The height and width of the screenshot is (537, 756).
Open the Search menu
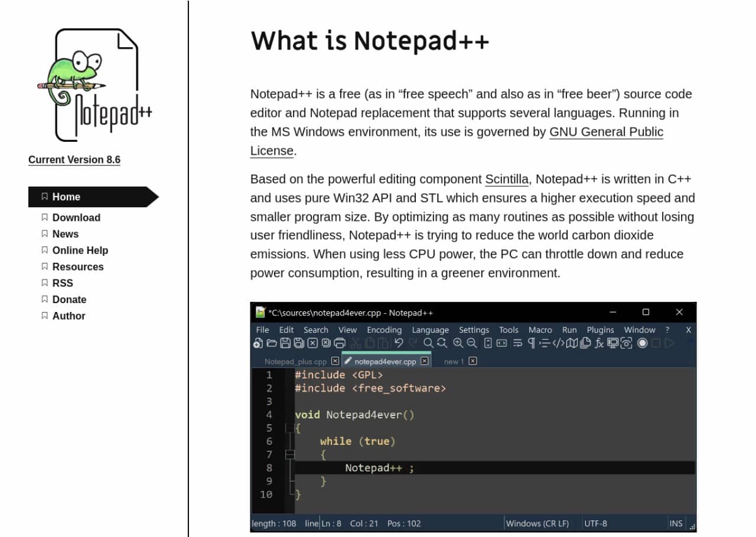[316, 330]
